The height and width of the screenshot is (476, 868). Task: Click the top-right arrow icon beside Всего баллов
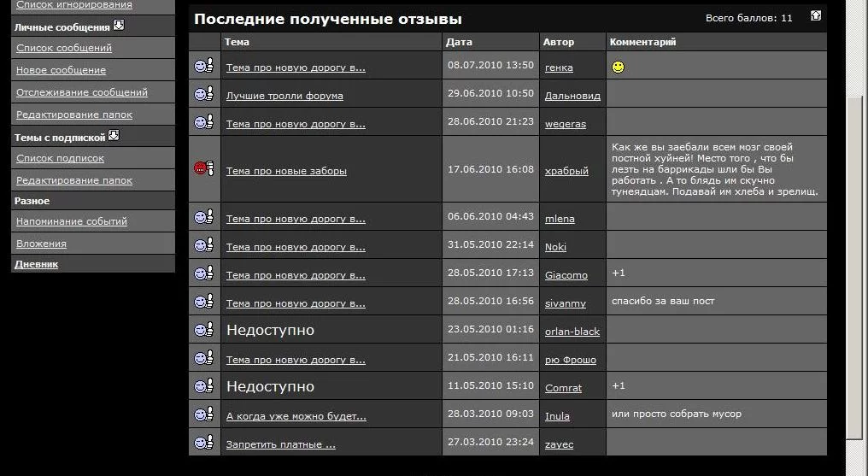point(815,15)
